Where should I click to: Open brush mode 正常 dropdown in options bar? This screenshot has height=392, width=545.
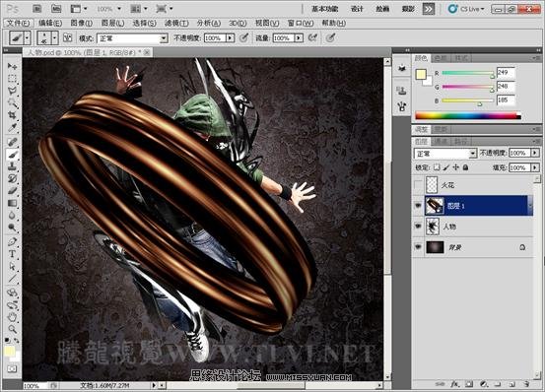(132, 38)
